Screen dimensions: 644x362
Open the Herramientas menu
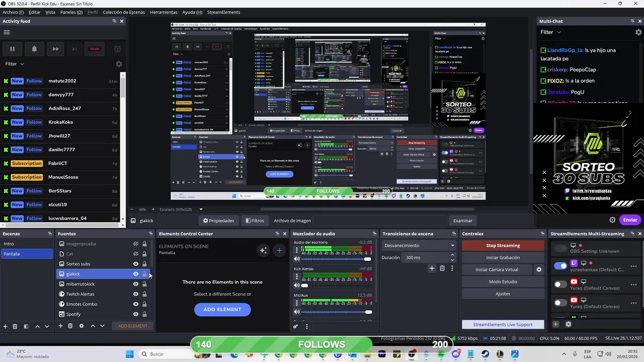pyautogui.click(x=164, y=12)
